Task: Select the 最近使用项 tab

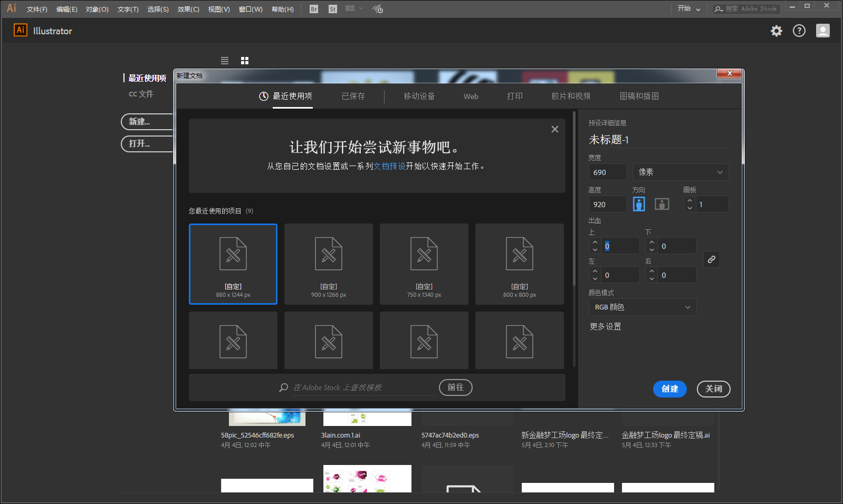Action: point(292,96)
